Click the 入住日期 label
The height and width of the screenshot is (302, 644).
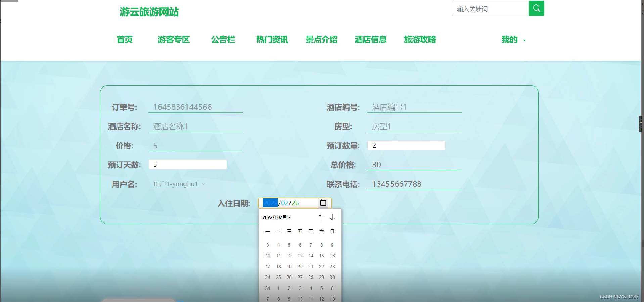tap(234, 203)
